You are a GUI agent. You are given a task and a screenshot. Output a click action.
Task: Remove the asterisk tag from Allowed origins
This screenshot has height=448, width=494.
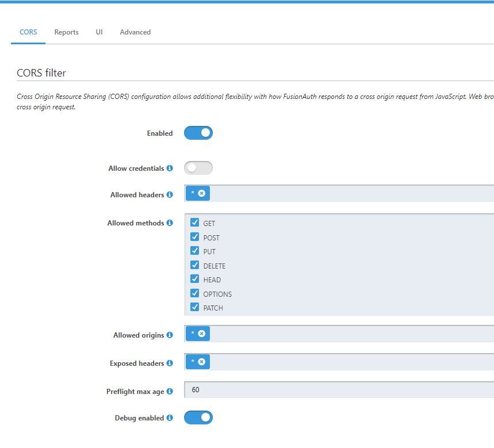202,334
